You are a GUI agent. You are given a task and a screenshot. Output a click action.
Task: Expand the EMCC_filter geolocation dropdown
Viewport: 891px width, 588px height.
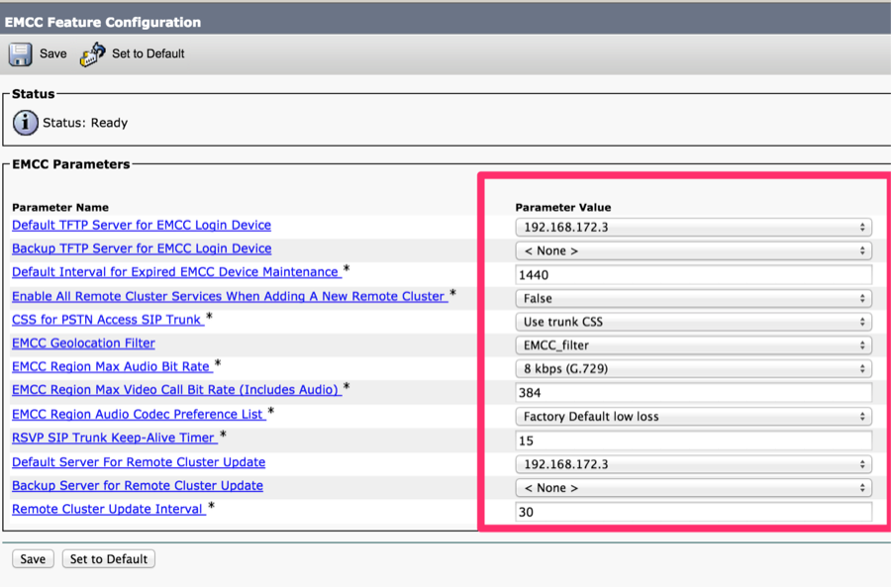(693, 344)
